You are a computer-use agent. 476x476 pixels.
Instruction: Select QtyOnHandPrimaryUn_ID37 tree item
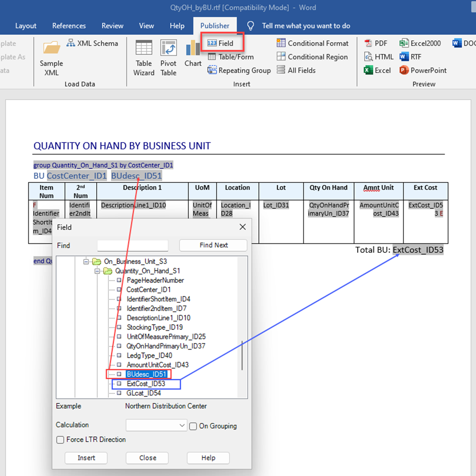[166, 346]
